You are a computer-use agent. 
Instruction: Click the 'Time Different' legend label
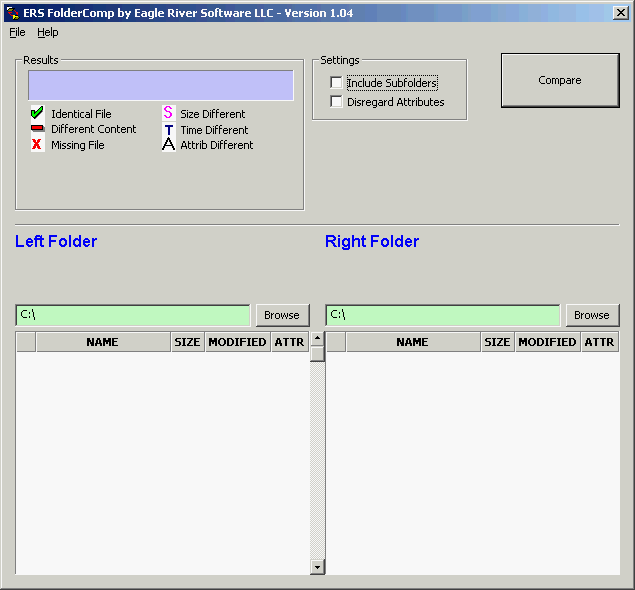pyautogui.click(x=214, y=130)
